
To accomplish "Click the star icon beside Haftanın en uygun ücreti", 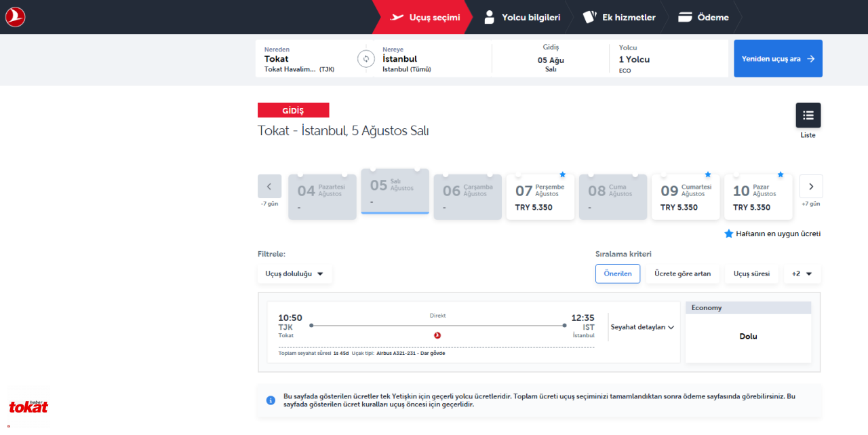I will [x=729, y=233].
